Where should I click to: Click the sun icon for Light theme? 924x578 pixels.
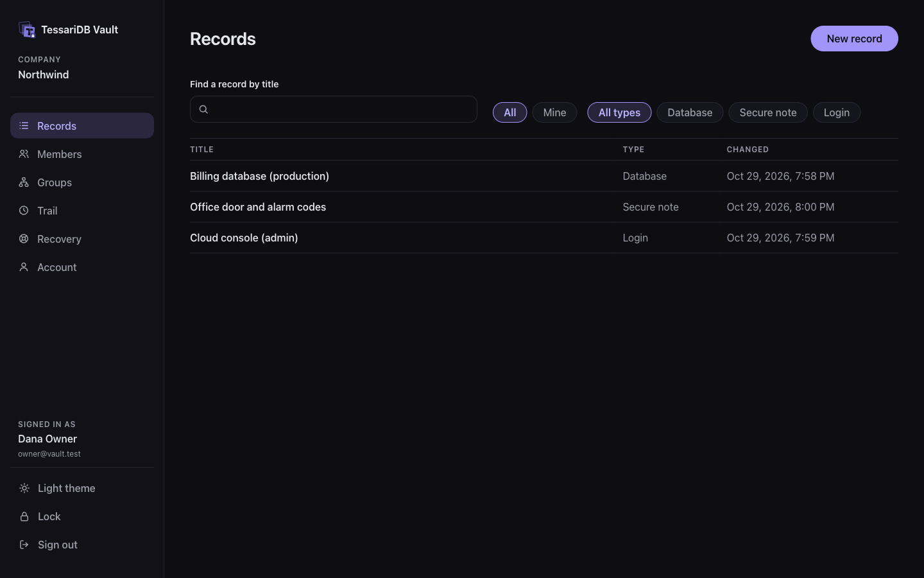point(24,488)
